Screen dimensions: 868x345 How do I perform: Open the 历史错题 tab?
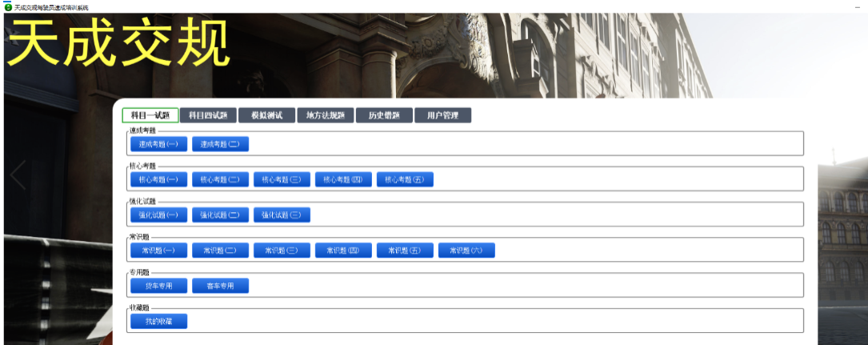pos(384,115)
